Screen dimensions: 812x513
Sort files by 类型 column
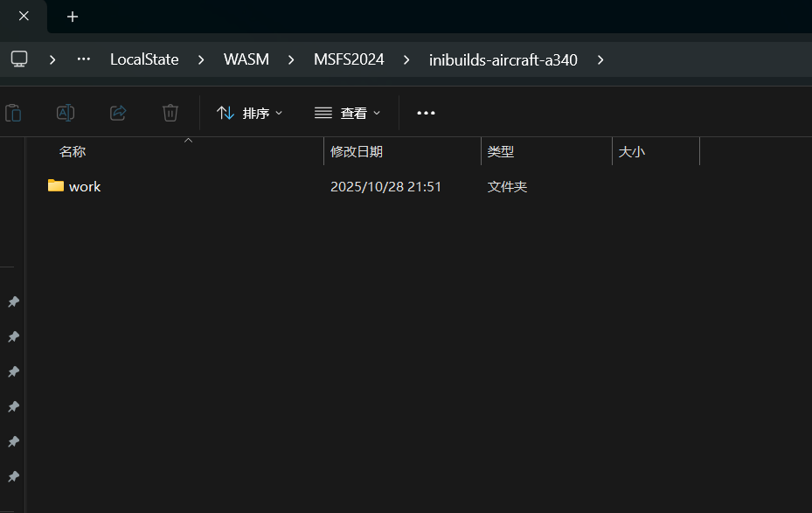[501, 152]
